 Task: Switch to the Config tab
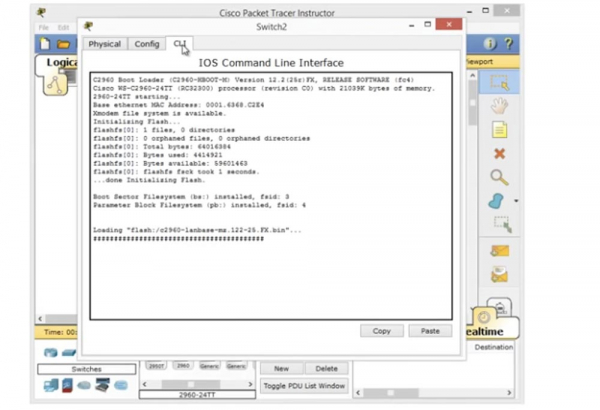tap(147, 44)
